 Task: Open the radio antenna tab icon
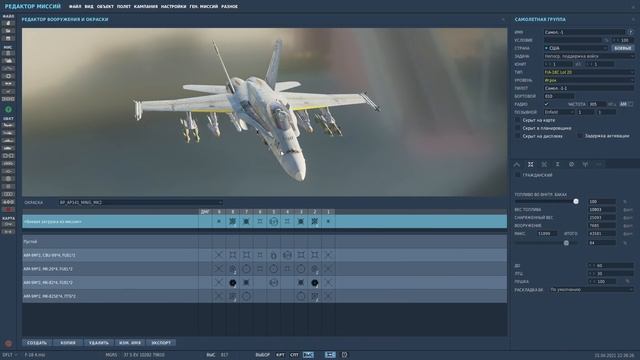click(x=585, y=164)
